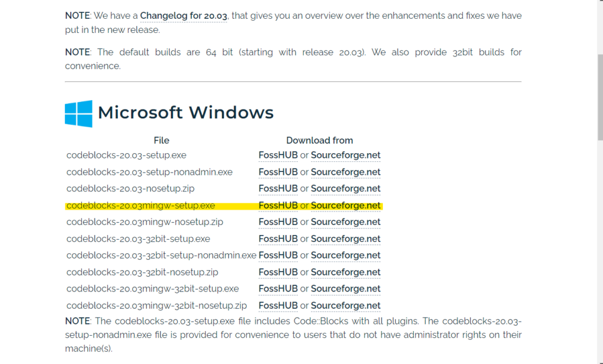
Task: Open Sourceforge.net link for codeblocks-20.03-32bit-setup.exe
Action: pos(346,239)
